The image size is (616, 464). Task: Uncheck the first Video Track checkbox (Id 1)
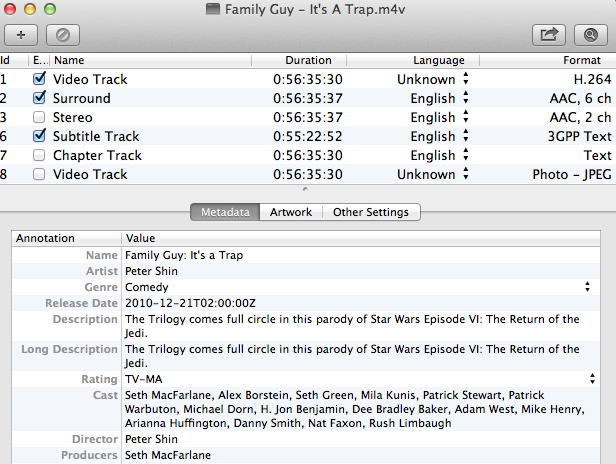click(x=39, y=79)
